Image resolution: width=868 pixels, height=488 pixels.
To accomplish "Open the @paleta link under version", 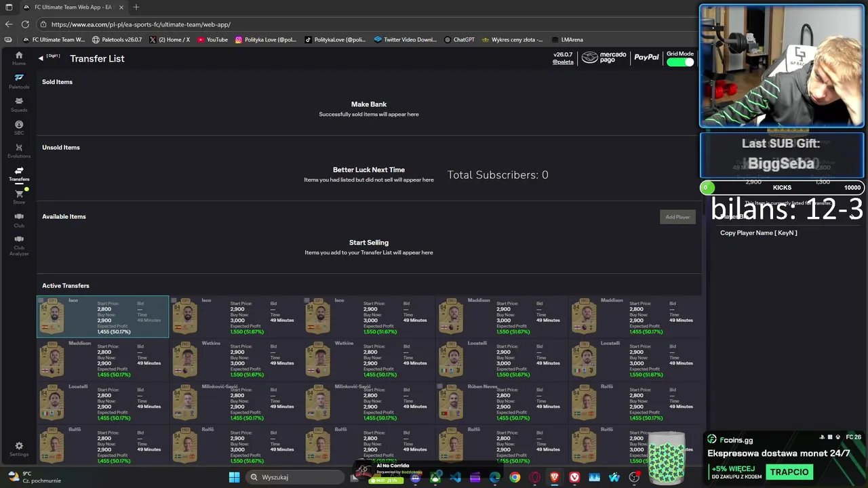I will 563,62.
